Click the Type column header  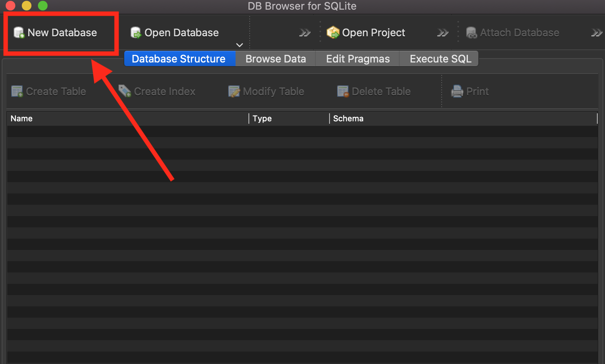pos(289,119)
